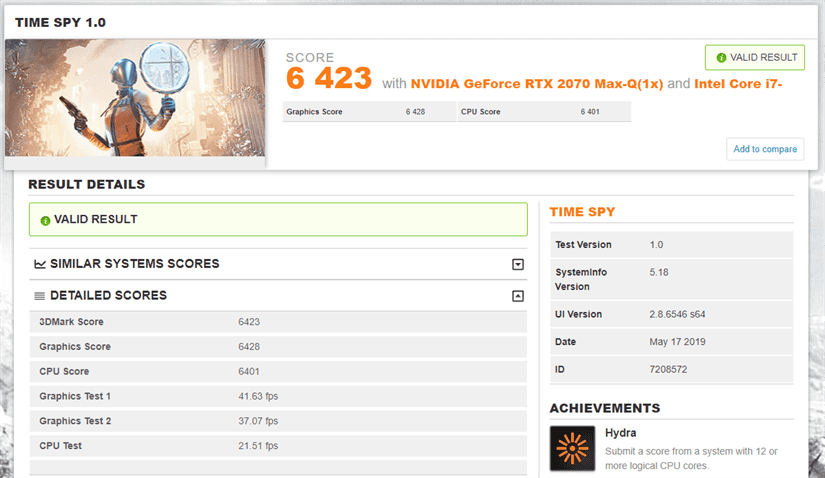
Task: Collapse the Detailed Scores section
Action: point(518,296)
